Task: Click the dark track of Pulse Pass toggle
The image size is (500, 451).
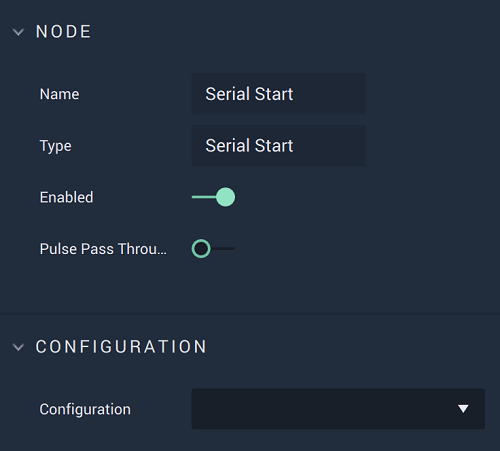Action: click(x=223, y=249)
